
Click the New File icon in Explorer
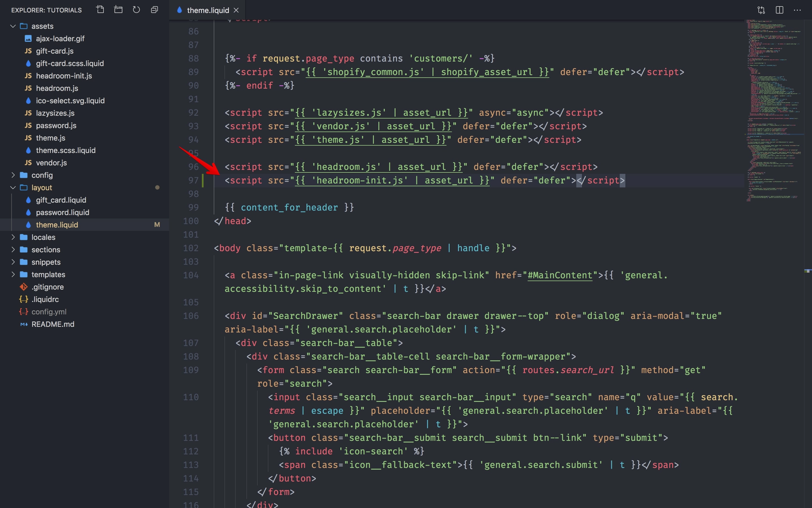pyautogui.click(x=100, y=10)
